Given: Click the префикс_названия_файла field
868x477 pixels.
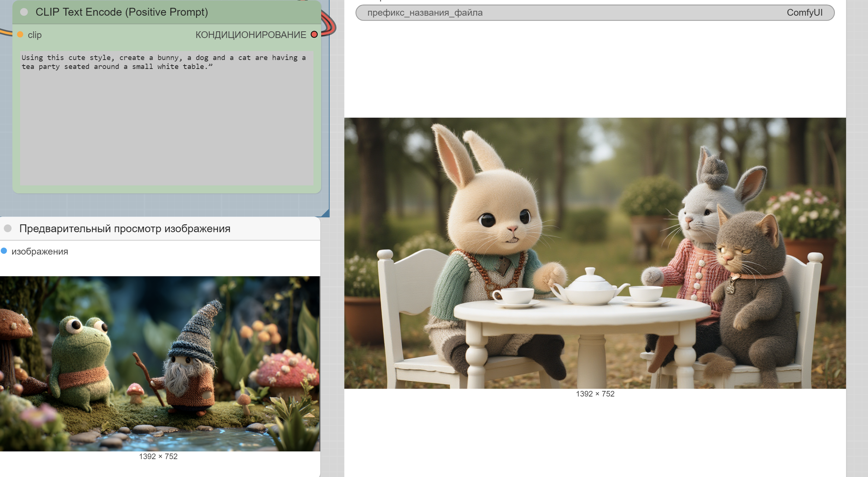Looking at the screenshot, I should coord(425,13).
